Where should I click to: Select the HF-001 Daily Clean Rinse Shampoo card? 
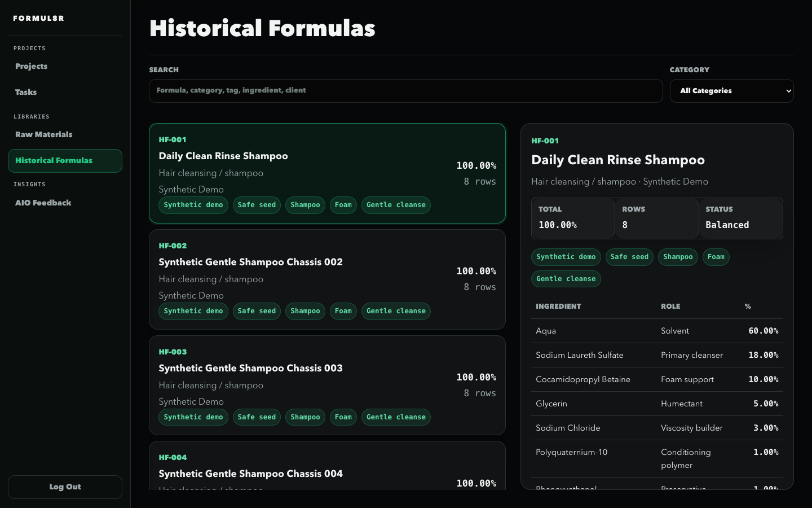pos(327,173)
